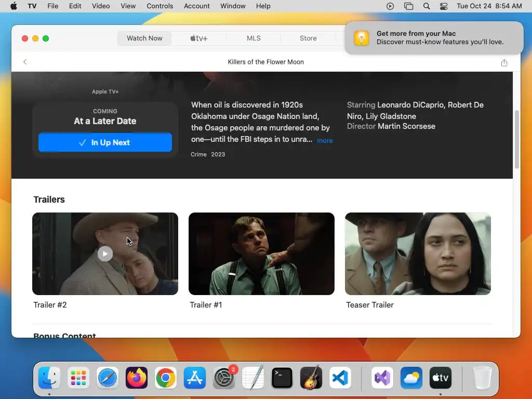
Task: Click the lightbulb Tips notification icon
Action: pos(362,37)
